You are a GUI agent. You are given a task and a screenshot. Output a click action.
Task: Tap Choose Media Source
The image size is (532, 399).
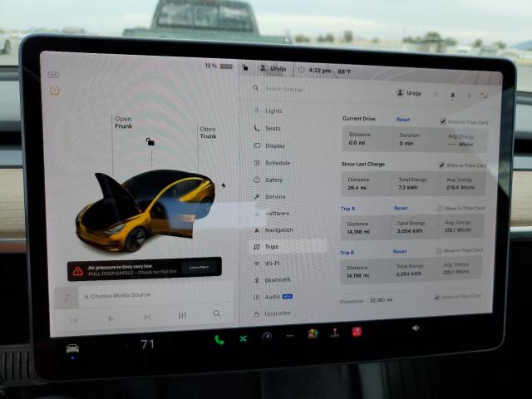[x=120, y=296]
